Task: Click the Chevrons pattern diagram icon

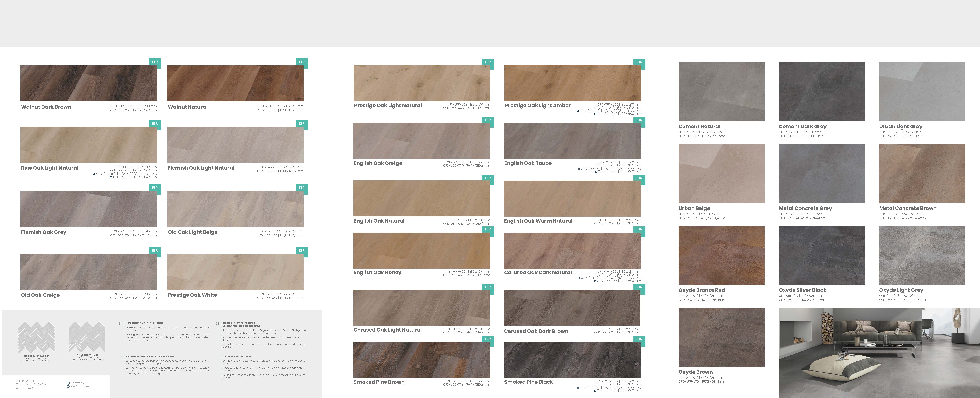Action: pos(87,337)
